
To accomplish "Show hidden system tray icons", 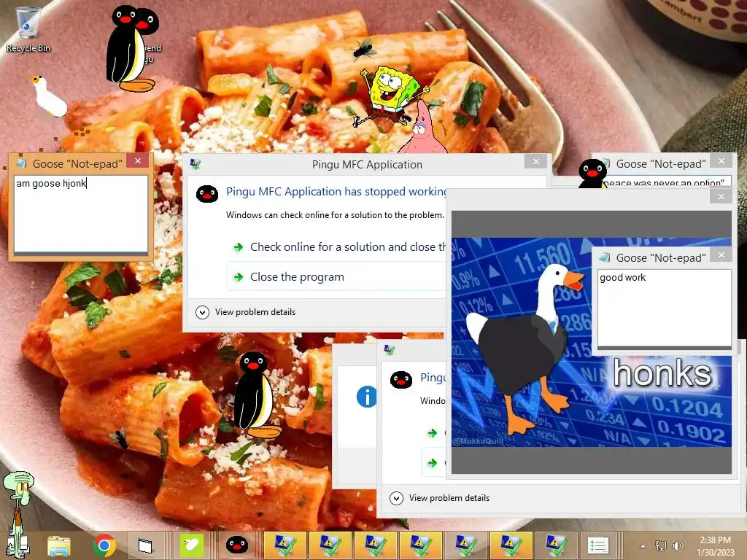I will (x=643, y=546).
